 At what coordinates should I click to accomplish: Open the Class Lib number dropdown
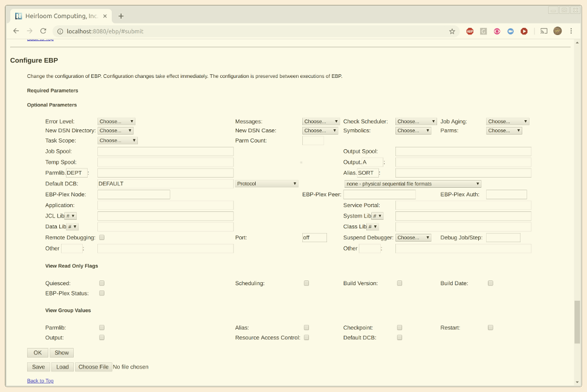373,227
